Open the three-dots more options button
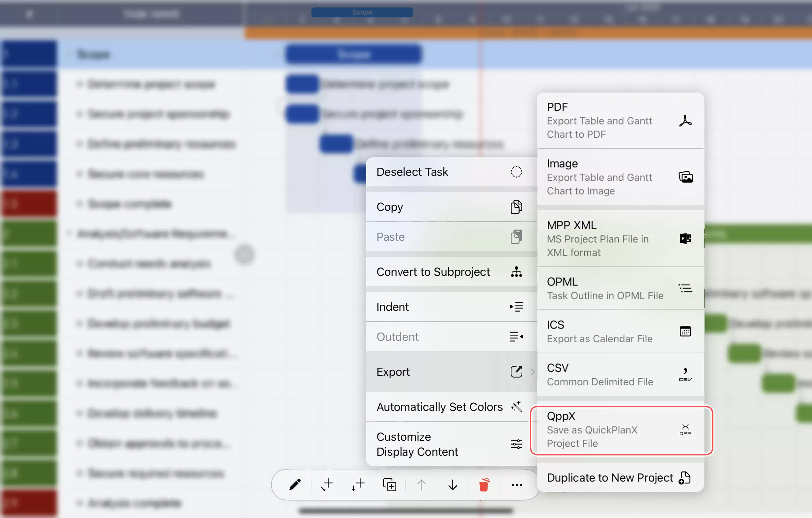Image resolution: width=812 pixels, height=518 pixels. tap(517, 485)
